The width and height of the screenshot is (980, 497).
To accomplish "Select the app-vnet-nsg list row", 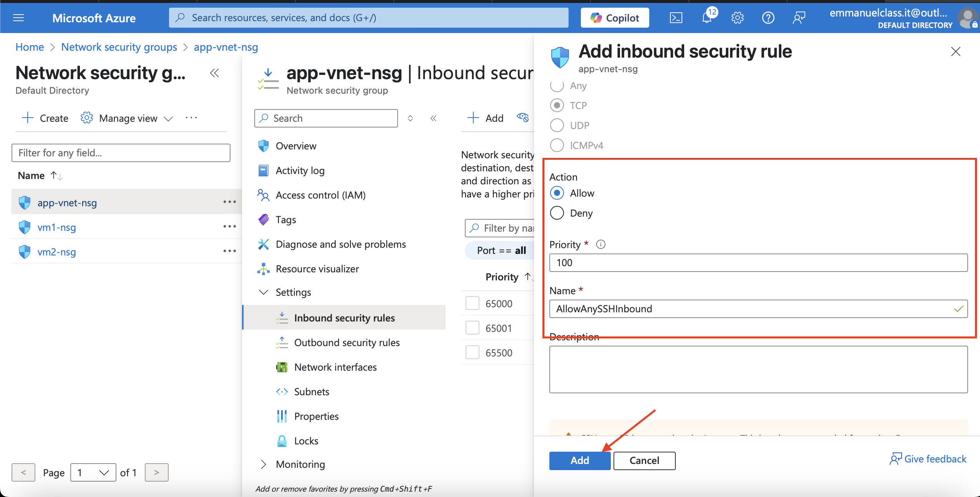I will click(126, 202).
